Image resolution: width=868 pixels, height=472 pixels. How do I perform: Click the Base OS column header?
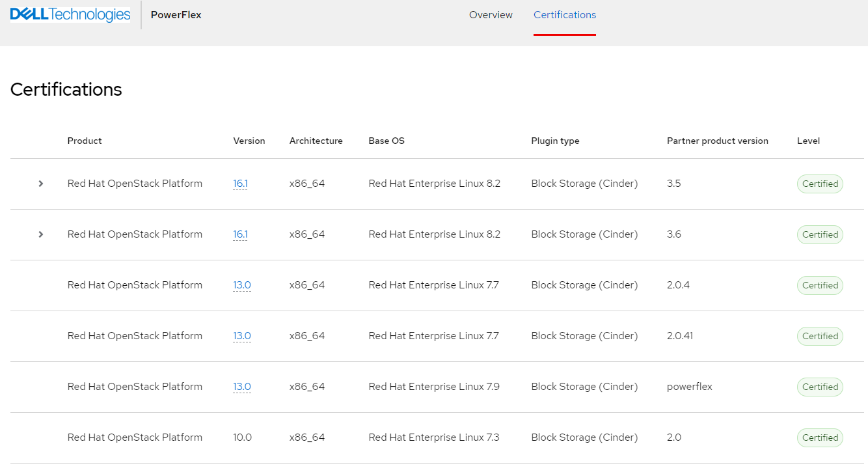pos(386,141)
